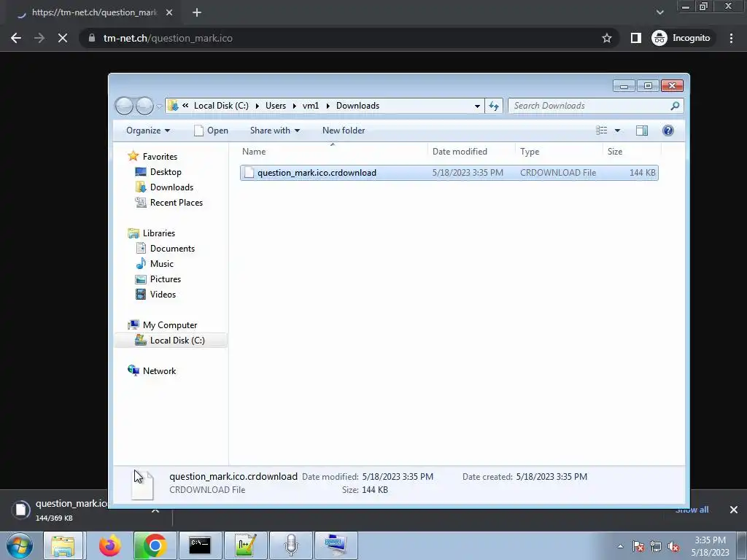
Task: Click Users in the breadcrumb path
Action: coord(276,106)
